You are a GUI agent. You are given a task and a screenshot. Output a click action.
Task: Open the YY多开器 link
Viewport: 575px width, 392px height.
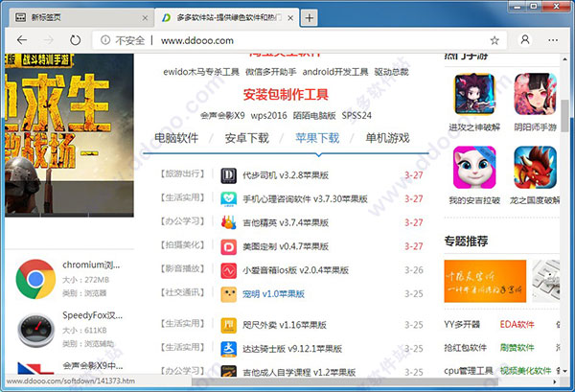(462, 324)
